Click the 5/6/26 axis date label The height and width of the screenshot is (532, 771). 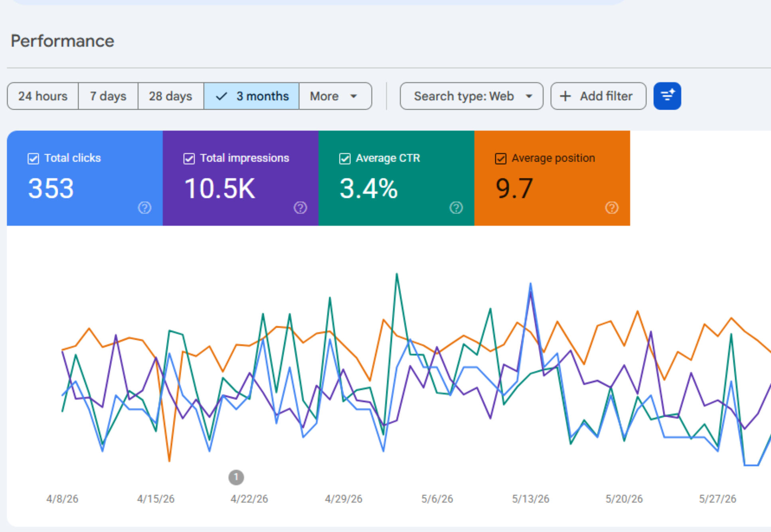437,499
